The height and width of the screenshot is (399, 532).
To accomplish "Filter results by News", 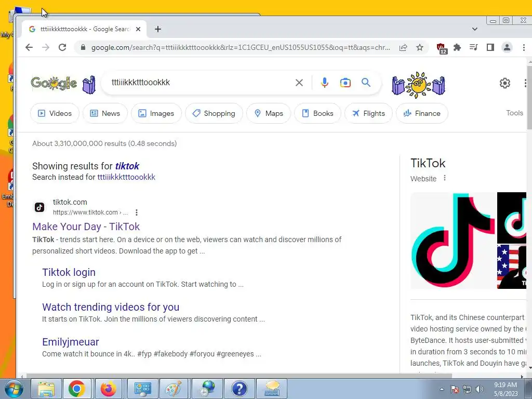I will click(105, 113).
